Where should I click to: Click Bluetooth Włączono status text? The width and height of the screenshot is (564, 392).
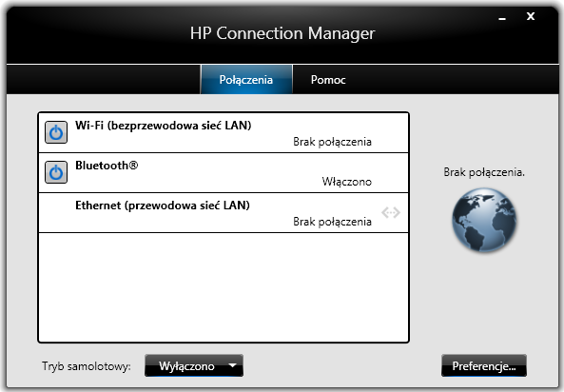point(346,182)
